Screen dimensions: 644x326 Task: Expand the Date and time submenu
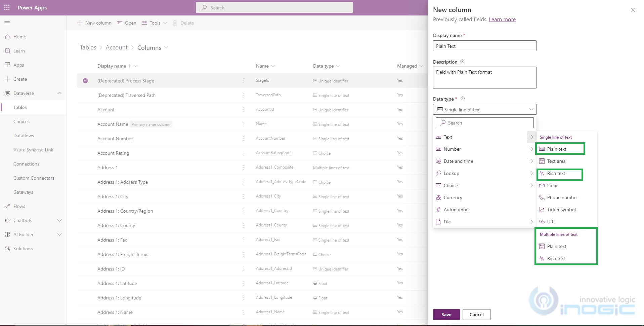click(x=531, y=161)
